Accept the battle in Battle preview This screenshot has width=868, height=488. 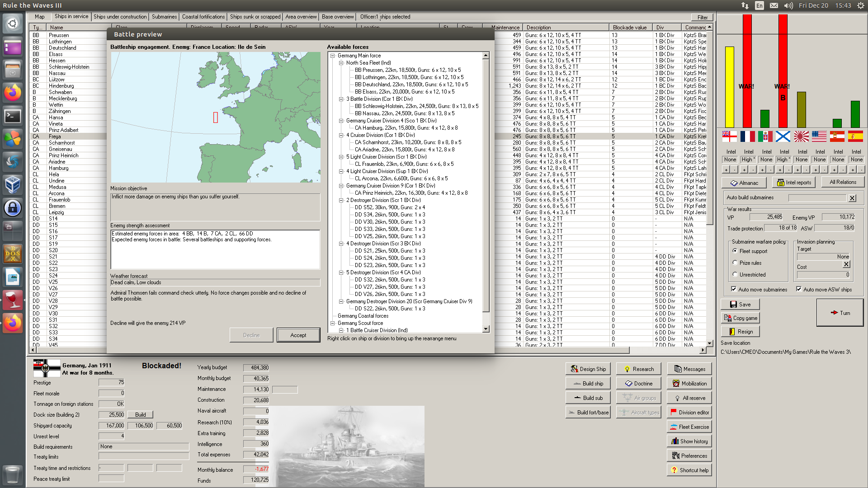(298, 335)
